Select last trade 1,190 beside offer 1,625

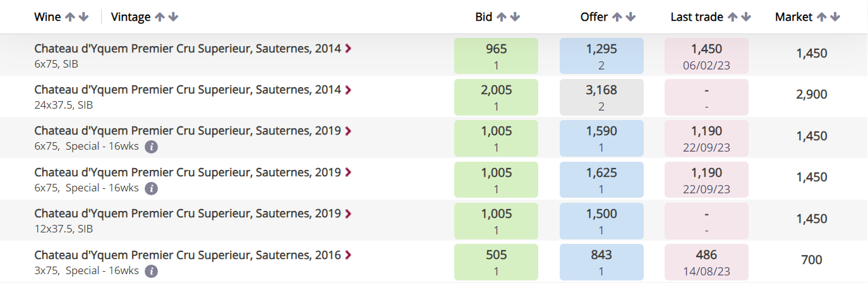pos(706,179)
